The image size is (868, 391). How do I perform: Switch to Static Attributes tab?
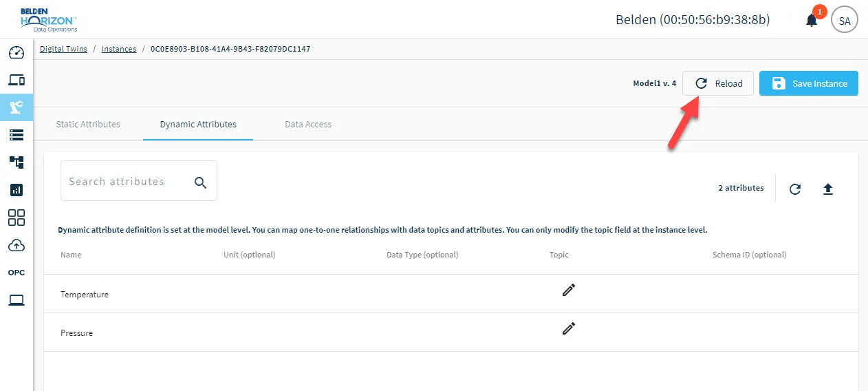tap(88, 125)
